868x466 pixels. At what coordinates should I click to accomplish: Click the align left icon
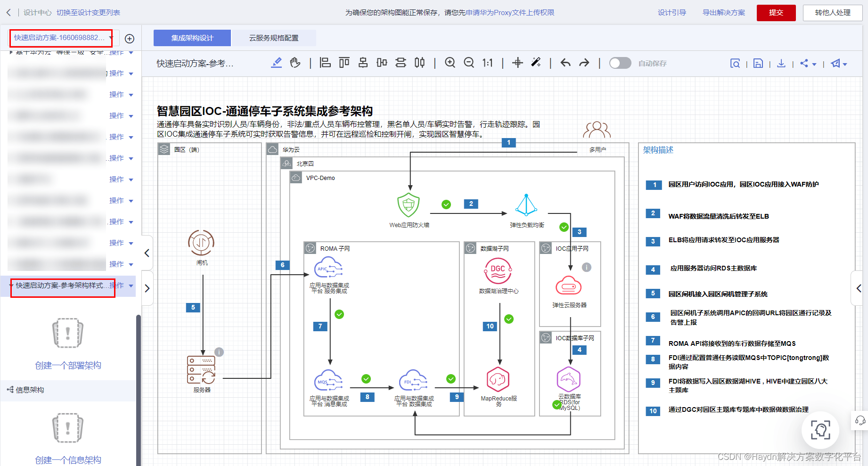(325, 63)
